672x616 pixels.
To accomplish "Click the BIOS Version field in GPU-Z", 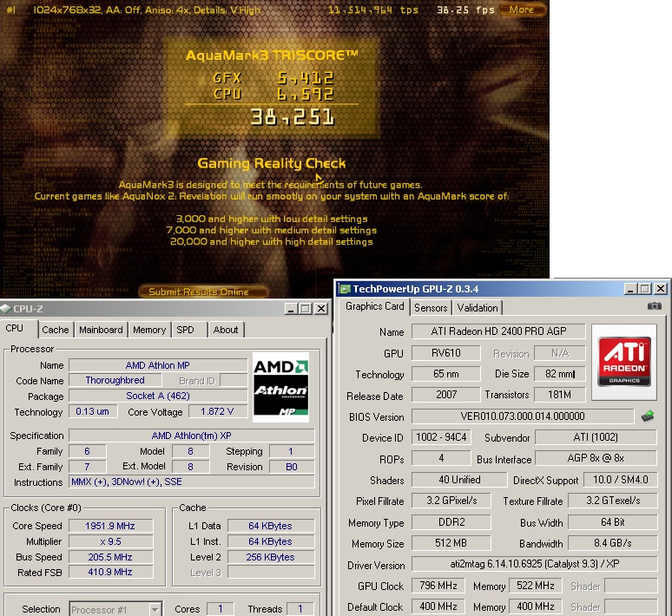I will click(x=523, y=416).
